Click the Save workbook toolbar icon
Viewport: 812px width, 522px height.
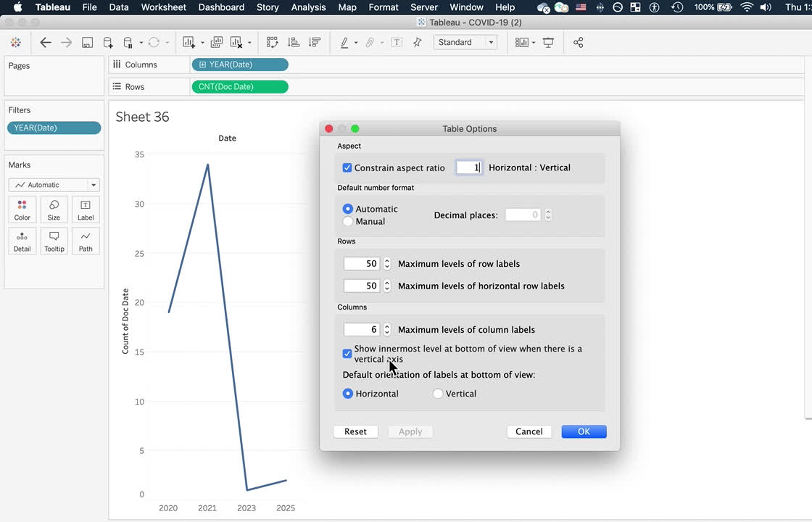[87, 43]
